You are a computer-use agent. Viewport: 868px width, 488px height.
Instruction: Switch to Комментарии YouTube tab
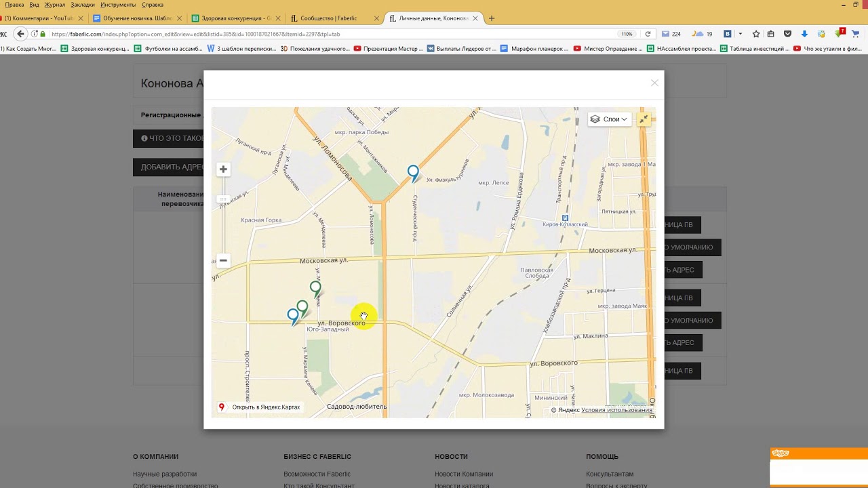[41, 18]
